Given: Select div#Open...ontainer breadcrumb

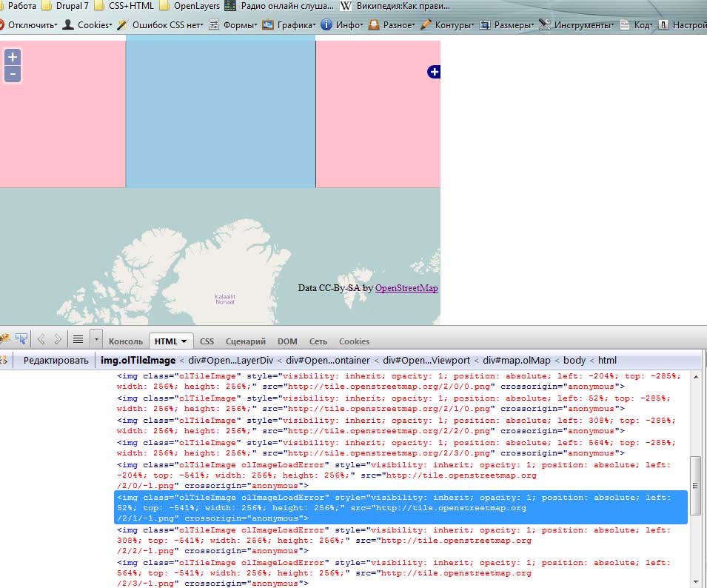Looking at the screenshot, I should point(328,361).
